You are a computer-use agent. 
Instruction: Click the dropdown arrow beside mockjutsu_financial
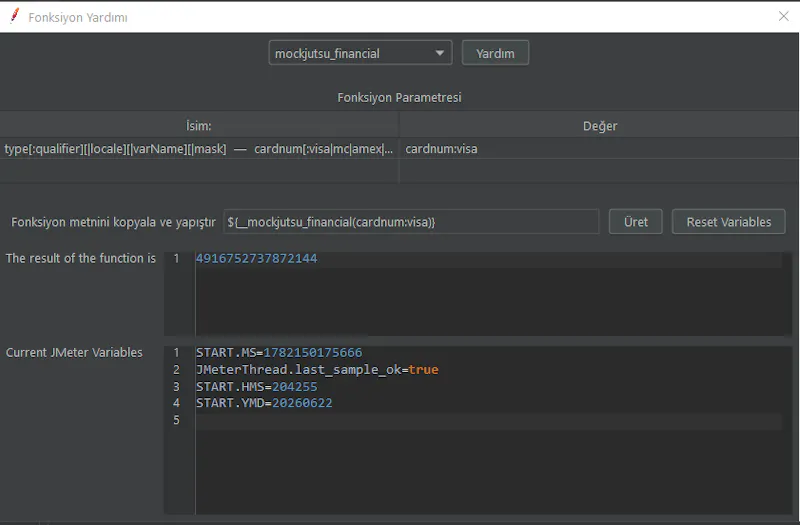[439, 53]
